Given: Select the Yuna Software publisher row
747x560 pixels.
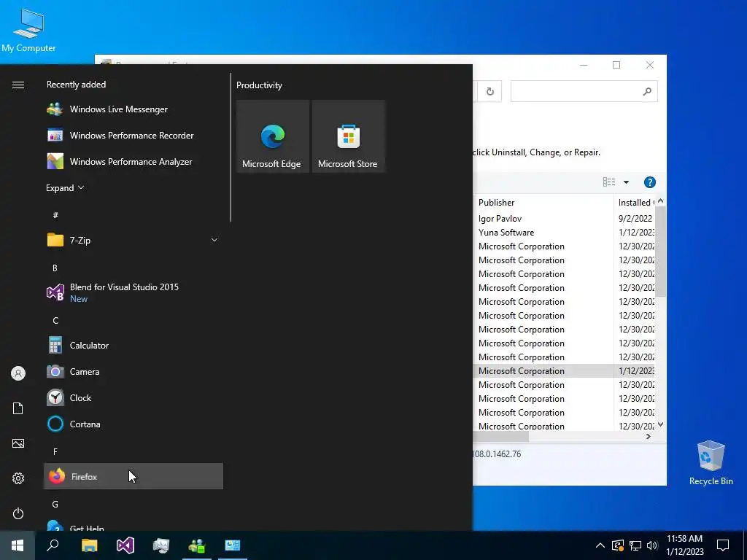Looking at the screenshot, I should (506, 233).
